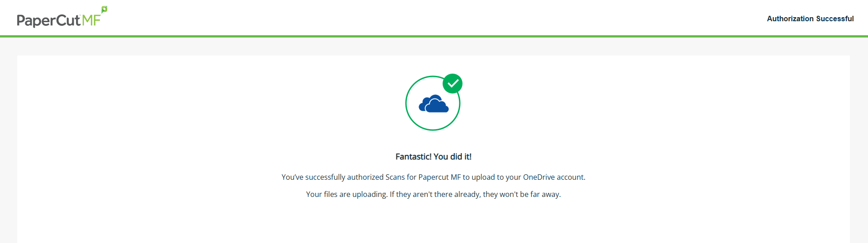Click the word 'Authorization' in the top-right label
Viewport: 868px width, 243px height.
790,19
